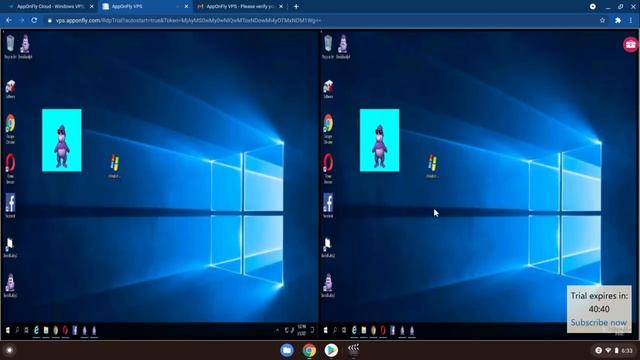Select Google Chrome shortcut on left desktop
This screenshot has height=360, width=640.
click(x=10, y=129)
